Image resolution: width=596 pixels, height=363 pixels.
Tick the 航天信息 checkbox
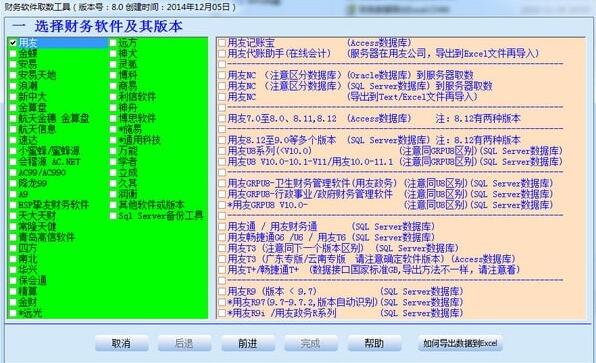coord(13,129)
